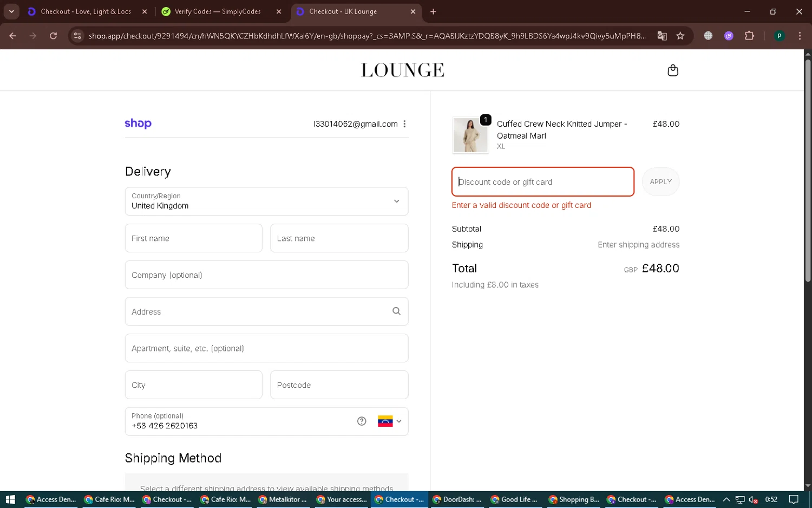812x508 pixels.
Task: Open a new browser tab
Action: (x=433, y=11)
